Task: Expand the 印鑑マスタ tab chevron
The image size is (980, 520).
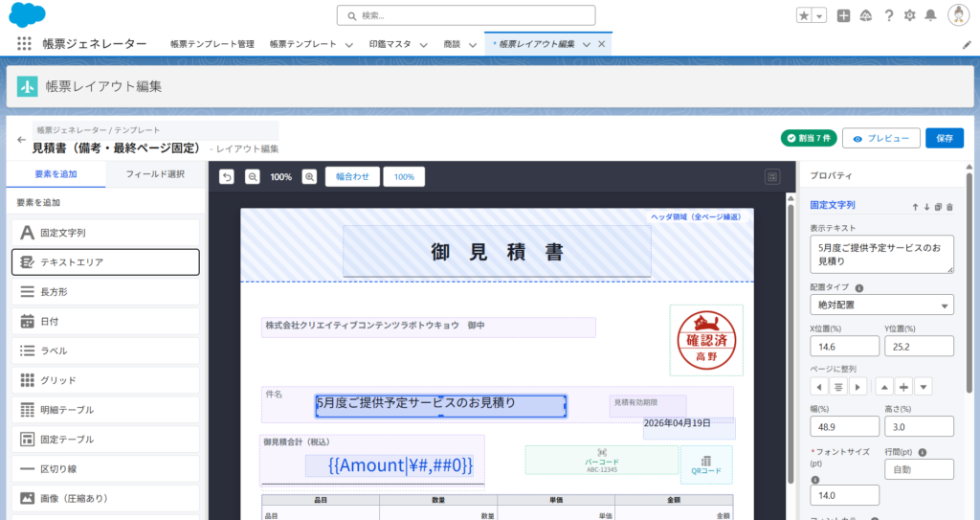Action: (423, 44)
